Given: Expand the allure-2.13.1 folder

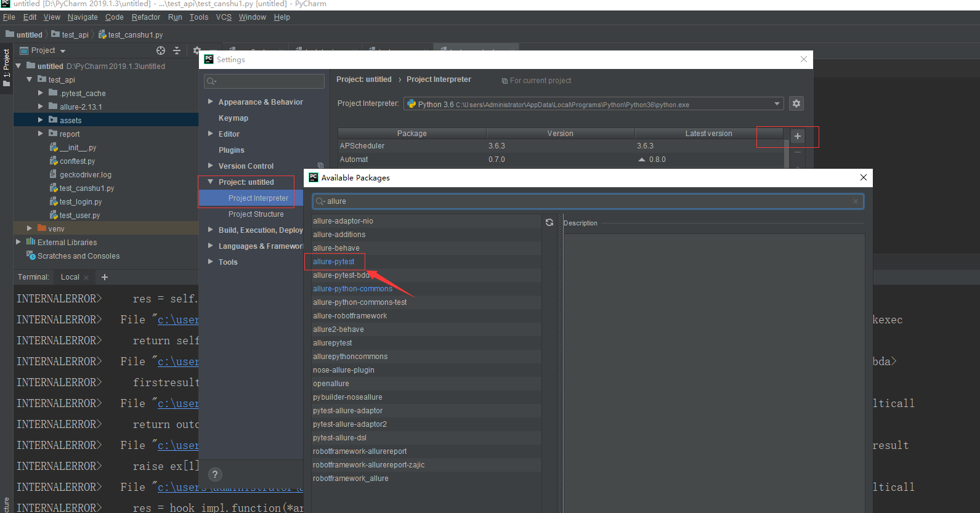Looking at the screenshot, I should pyautogui.click(x=41, y=107).
